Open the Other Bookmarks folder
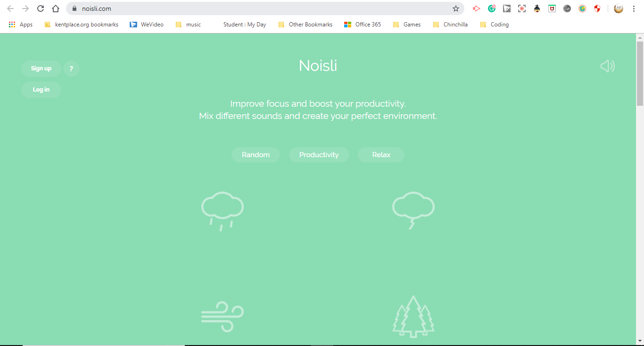The width and height of the screenshot is (644, 346). [x=305, y=25]
